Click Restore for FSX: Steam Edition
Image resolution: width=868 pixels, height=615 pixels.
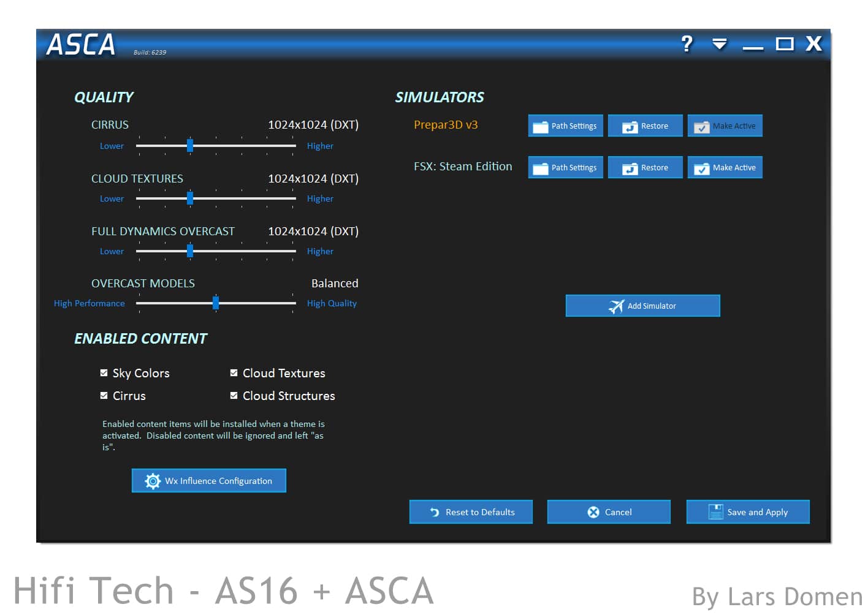645,167
